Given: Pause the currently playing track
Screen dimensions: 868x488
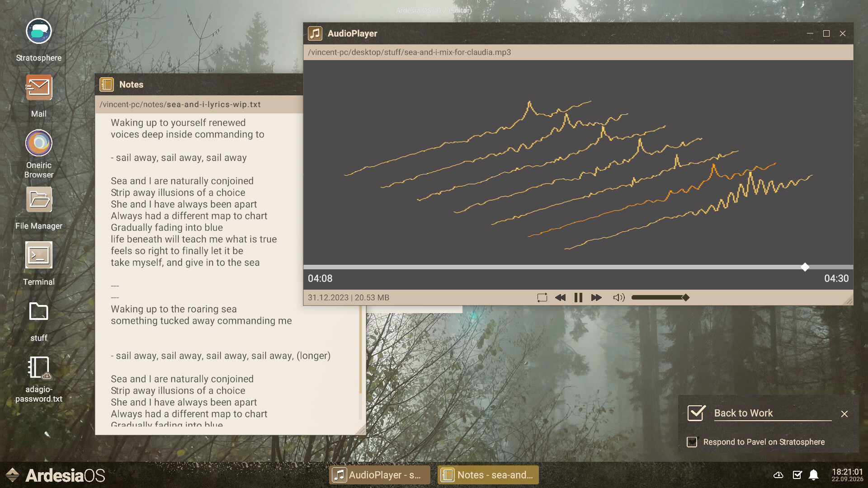Looking at the screenshot, I should point(578,297).
